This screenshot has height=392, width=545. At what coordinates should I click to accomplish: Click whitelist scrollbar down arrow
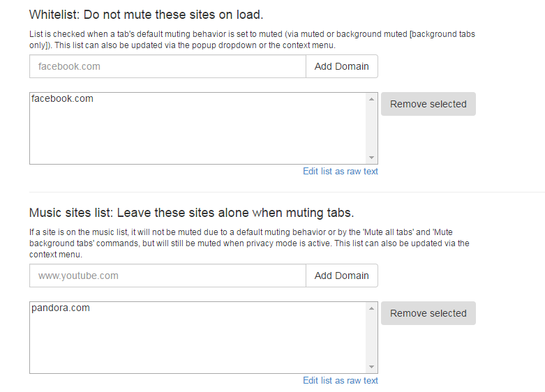(371, 158)
